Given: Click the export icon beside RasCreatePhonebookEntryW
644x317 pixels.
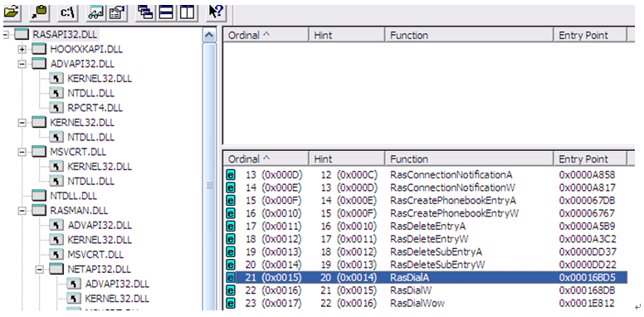Looking at the screenshot, I should pos(231,213).
